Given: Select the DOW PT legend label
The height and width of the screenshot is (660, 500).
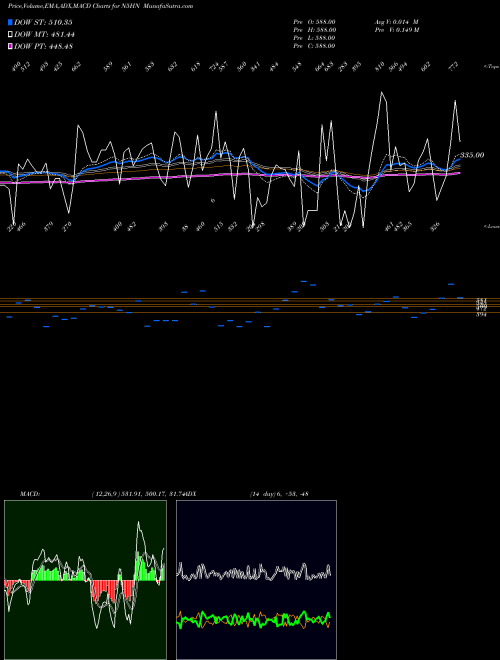Looking at the screenshot, I should coord(43,46).
